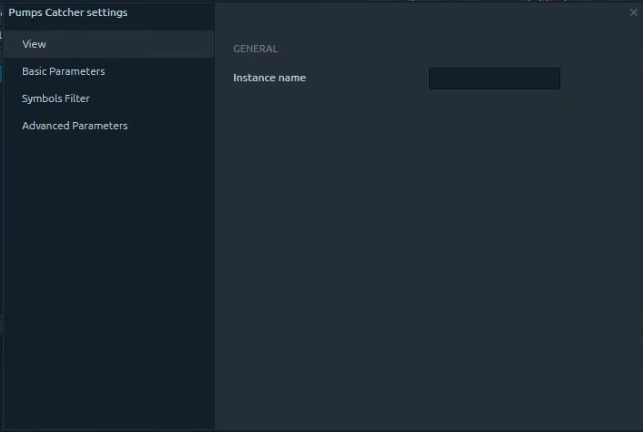Dismiss settings with the top-right X

pos(633,13)
